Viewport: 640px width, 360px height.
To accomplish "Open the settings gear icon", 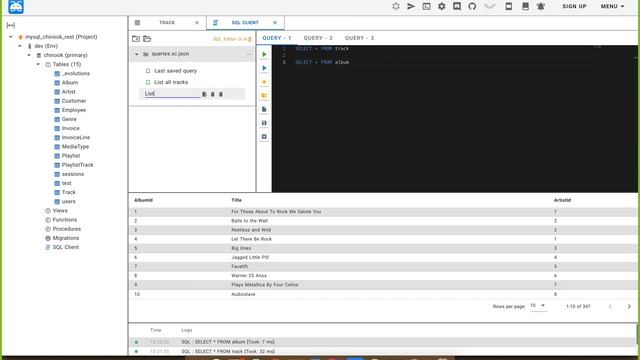I will tap(442, 6).
